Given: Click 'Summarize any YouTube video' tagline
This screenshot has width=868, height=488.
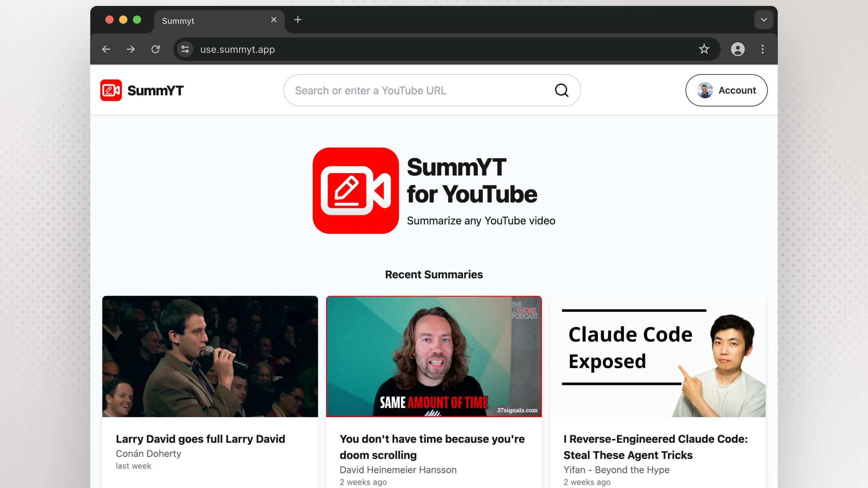Looking at the screenshot, I should (x=481, y=221).
